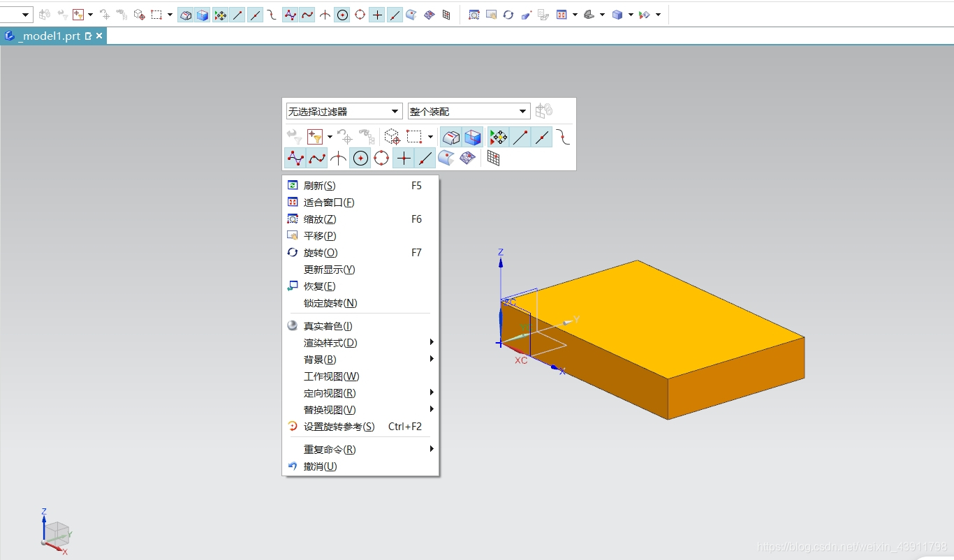This screenshot has height=560, width=954.
Task: Toggle Control Point snap in floating selection bar
Action: (564, 137)
